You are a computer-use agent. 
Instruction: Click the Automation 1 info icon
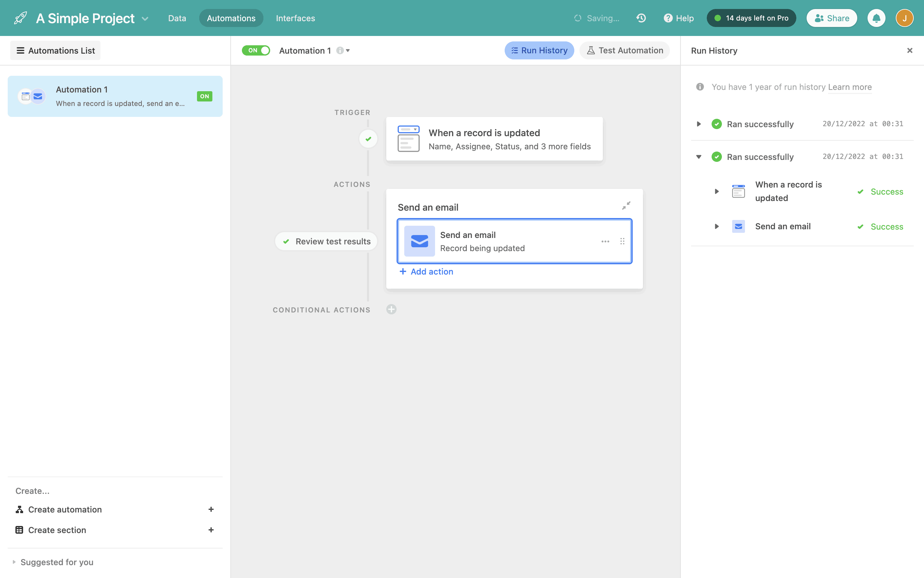[339, 50]
